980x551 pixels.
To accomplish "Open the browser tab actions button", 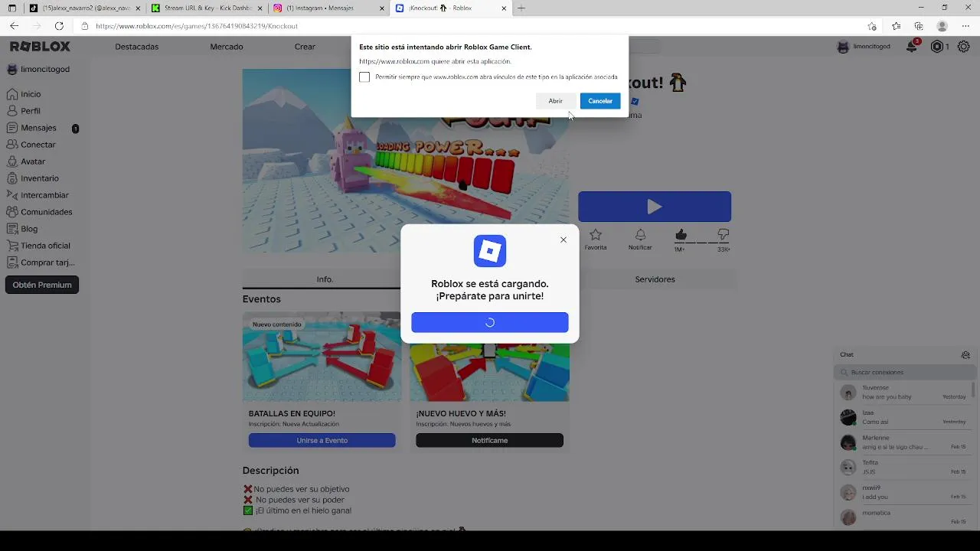I will [11, 8].
